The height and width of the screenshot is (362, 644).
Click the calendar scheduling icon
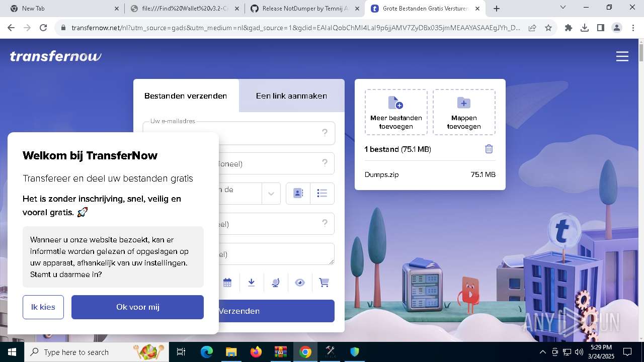tap(227, 283)
